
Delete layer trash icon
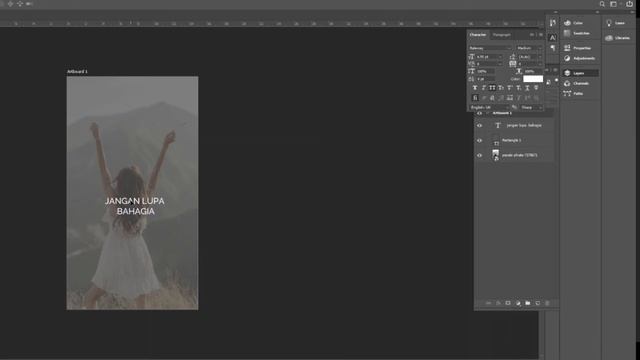[547, 303]
